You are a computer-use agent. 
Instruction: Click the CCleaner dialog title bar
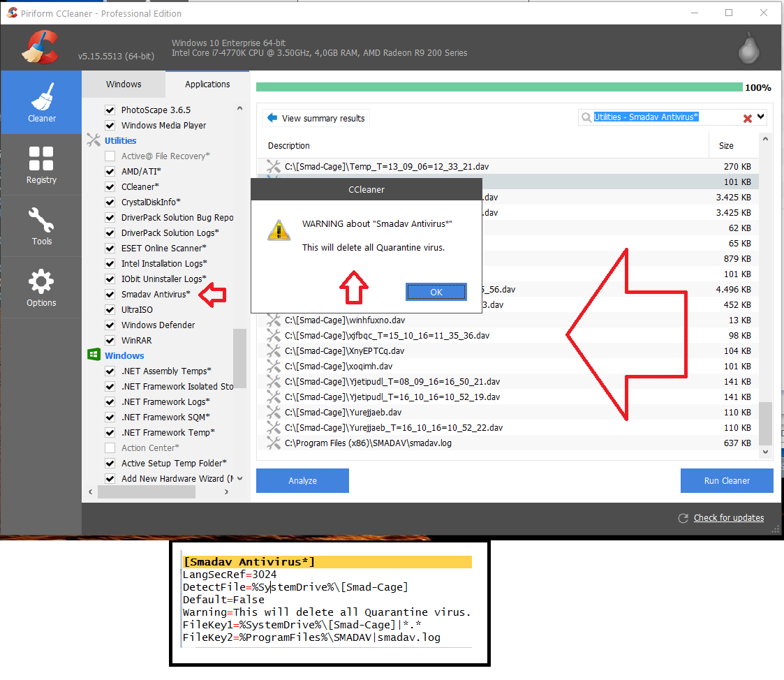pos(366,189)
